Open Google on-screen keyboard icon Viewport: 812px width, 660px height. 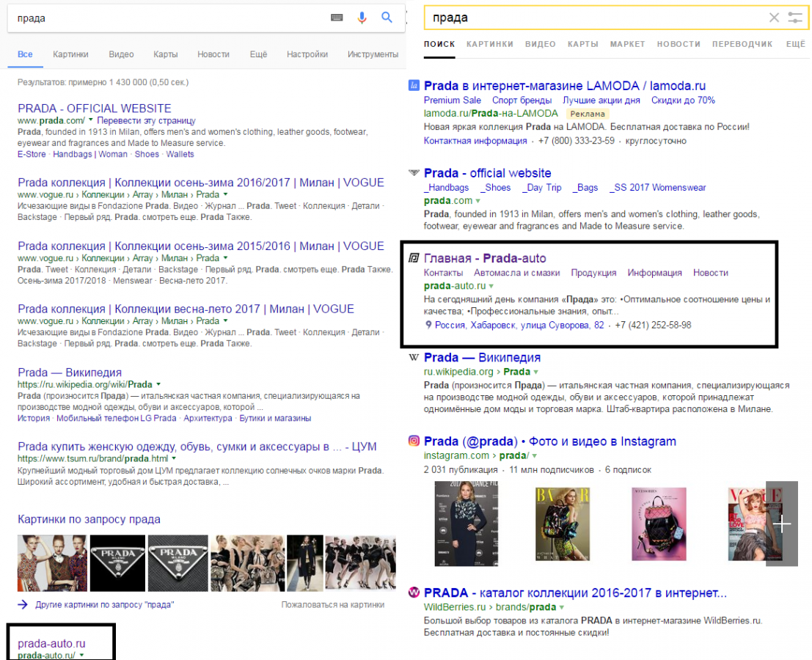[337, 18]
